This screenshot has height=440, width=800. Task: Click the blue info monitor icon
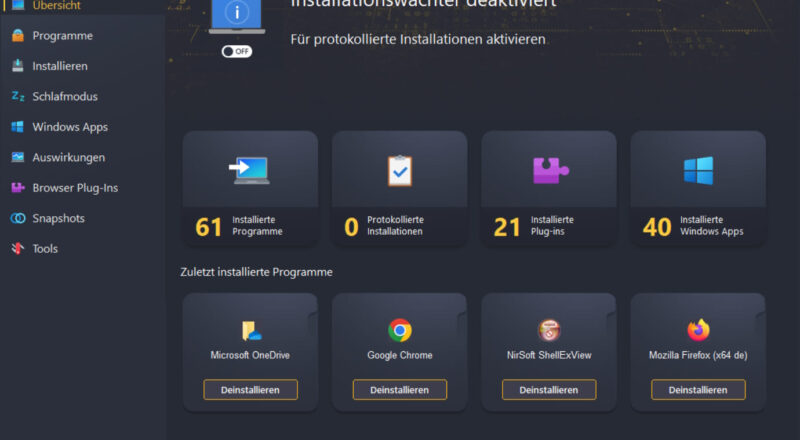point(237,16)
